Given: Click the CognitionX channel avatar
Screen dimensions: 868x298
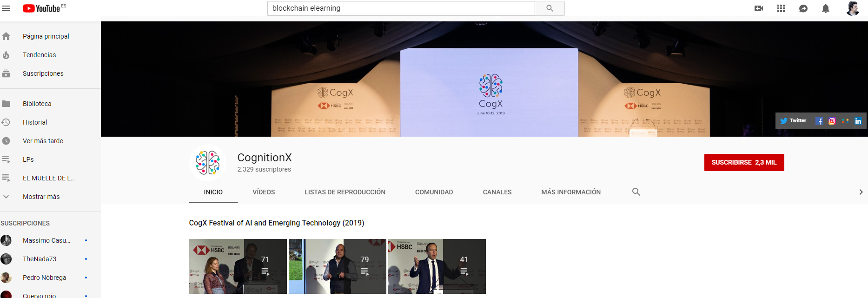Looking at the screenshot, I should click(208, 163).
